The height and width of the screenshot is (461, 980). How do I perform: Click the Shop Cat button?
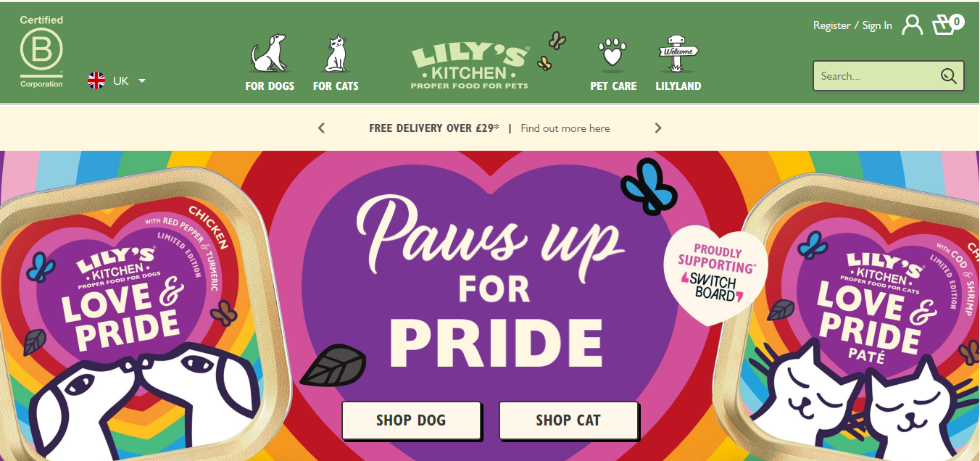click(x=568, y=420)
